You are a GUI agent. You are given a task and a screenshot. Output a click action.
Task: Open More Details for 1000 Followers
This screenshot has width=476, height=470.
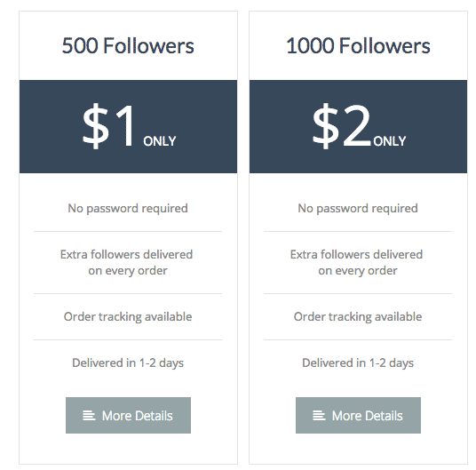click(358, 415)
